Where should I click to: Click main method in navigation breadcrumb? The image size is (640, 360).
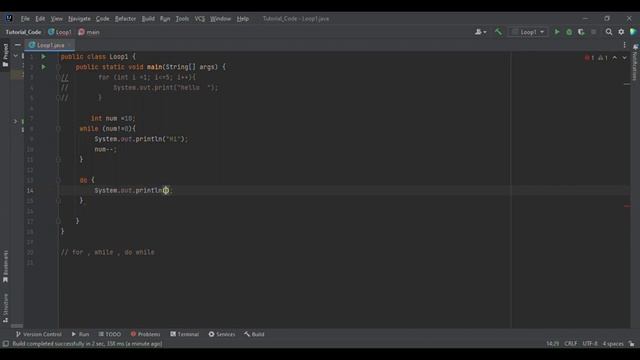(x=89, y=32)
